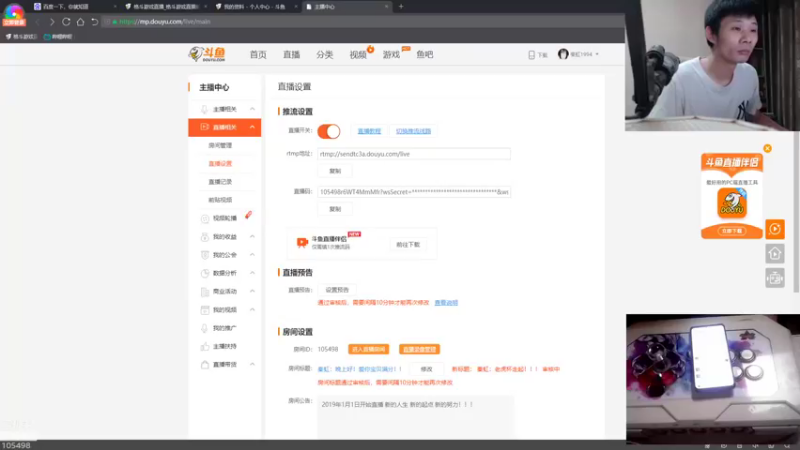Click the orange camera icon of 斗鱼直播伴侣
Image resolution: width=800 pixels, height=450 pixels.
click(x=302, y=242)
